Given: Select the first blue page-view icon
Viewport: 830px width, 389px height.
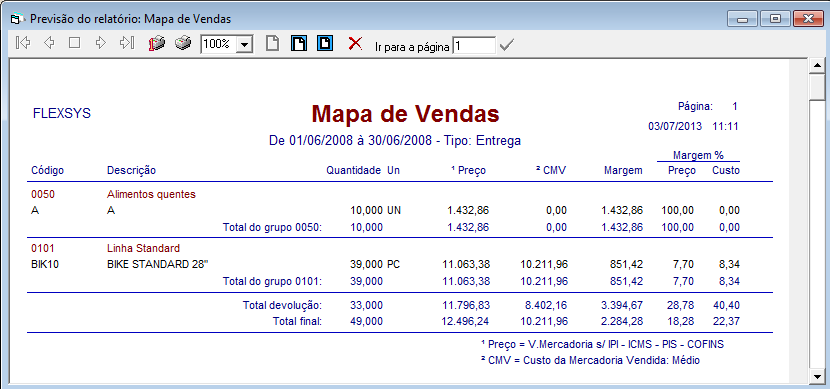Looking at the screenshot, I should [x=299, y=43].
